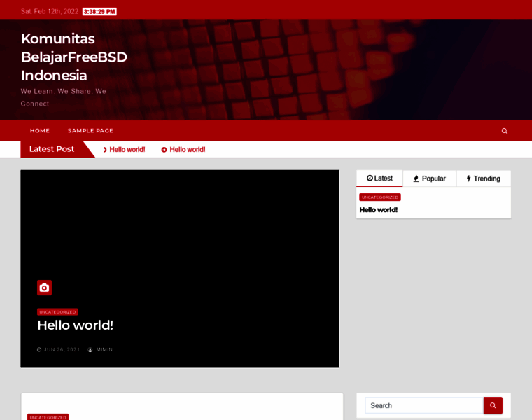The height and width of the screenshot is (420, 532).
Task: Switch to the Trending tab
Action: [x=484, y=178]
